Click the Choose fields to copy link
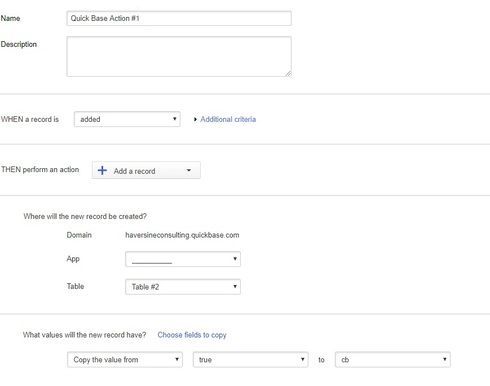The width and height of the screenshot is (490, 386). [x=192, y=335]
